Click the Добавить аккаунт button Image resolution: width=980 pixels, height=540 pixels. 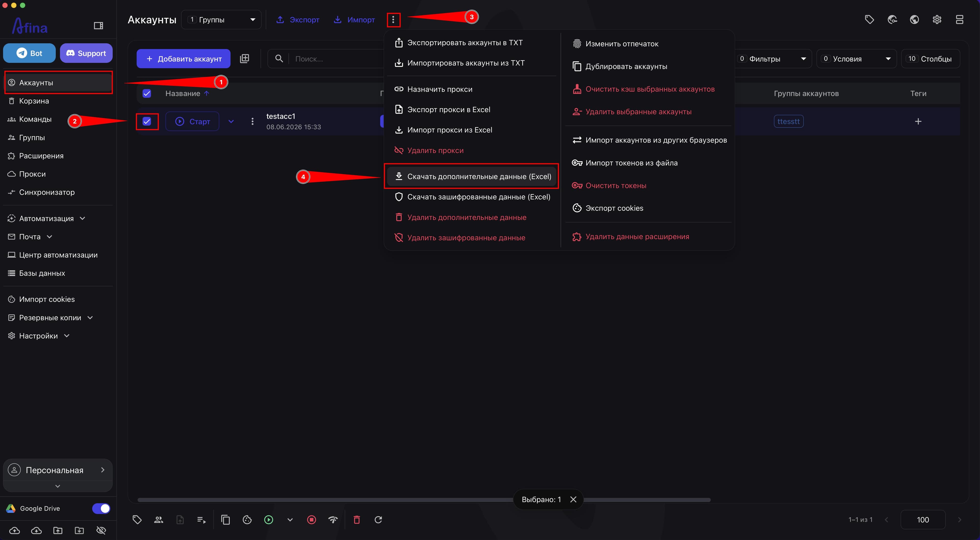[183, 59]
